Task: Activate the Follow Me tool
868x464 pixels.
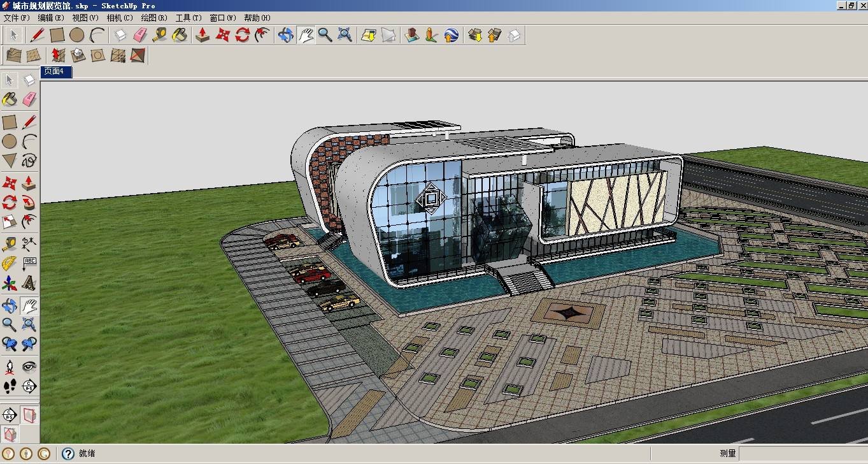Action: 29,203
